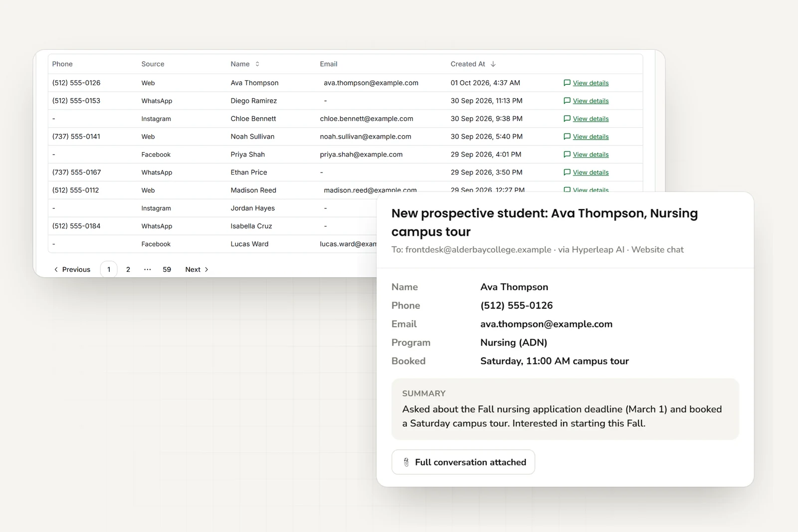Click the Jordan Hayes name cell
Image resolution: width=798 pixels, height=532 pixels.
pos(253,208)
